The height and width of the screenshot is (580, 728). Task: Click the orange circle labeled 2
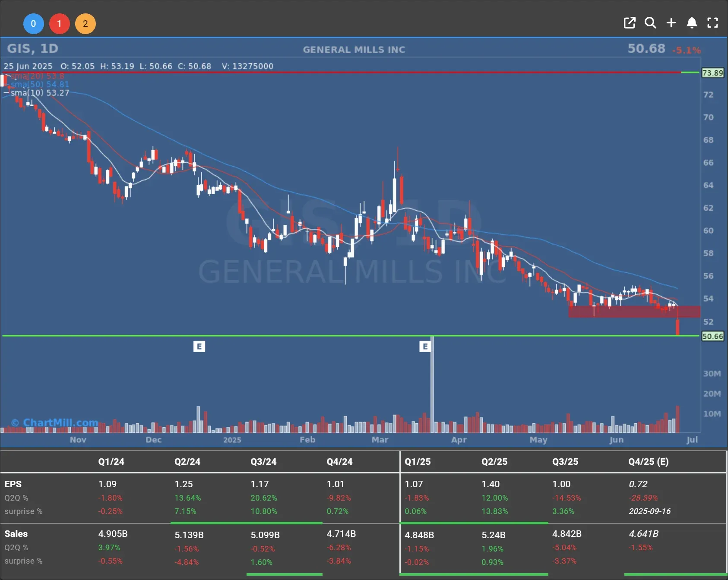point(85,24)
